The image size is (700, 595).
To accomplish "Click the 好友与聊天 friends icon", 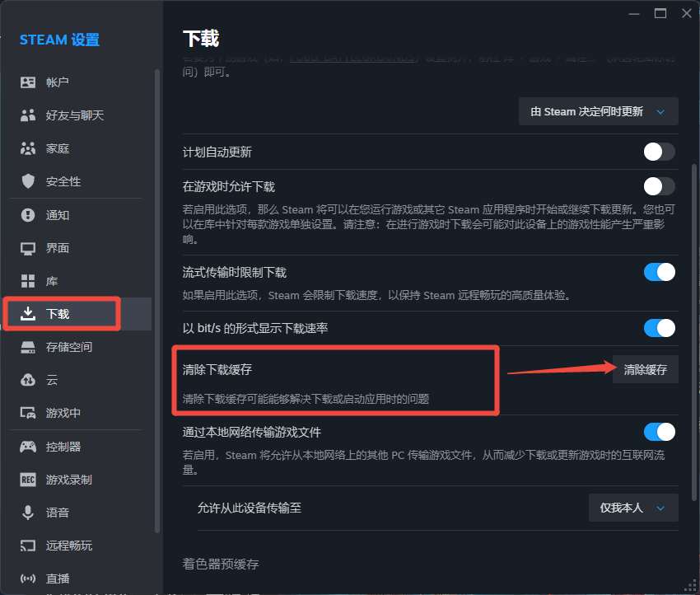I will 28,115.
